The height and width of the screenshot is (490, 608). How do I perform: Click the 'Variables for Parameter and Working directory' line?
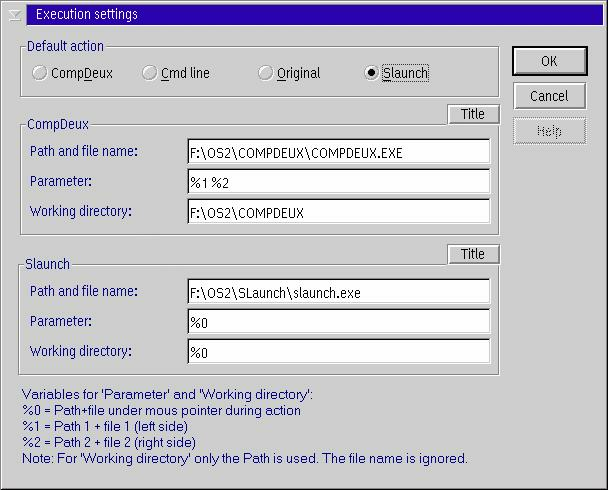tap(168, 395)
